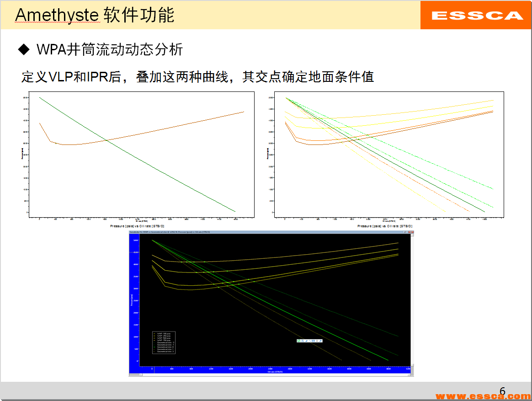Click the green logo icon on floating toolbar
This screenshot has height=401, width=532.
[x=299, y=341]
